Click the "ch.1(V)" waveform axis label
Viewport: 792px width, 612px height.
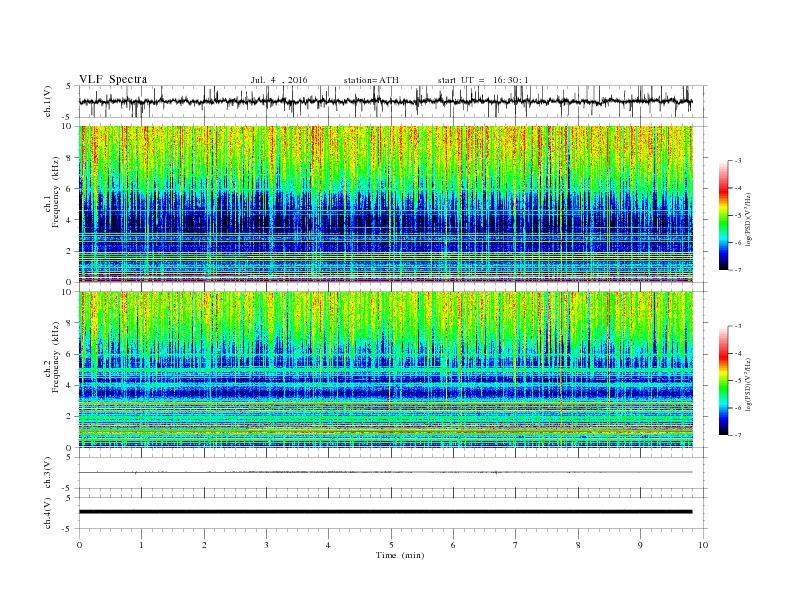point(48,102)
